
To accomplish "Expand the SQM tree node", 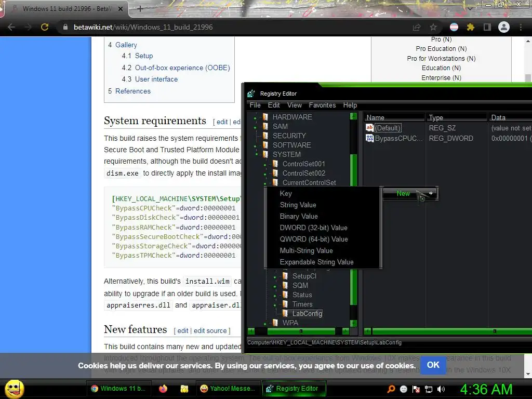I will click(275, 287).
